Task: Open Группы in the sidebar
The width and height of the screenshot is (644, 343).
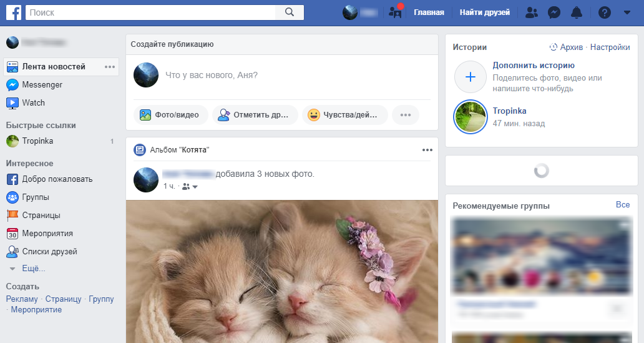Action: click(36, 197)
